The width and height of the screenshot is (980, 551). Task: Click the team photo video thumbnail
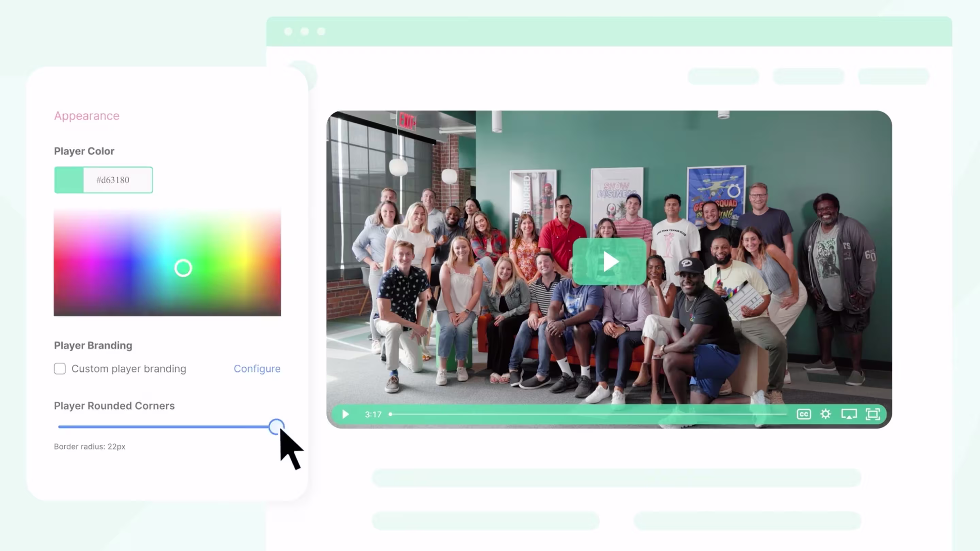[x=609, y=269]
